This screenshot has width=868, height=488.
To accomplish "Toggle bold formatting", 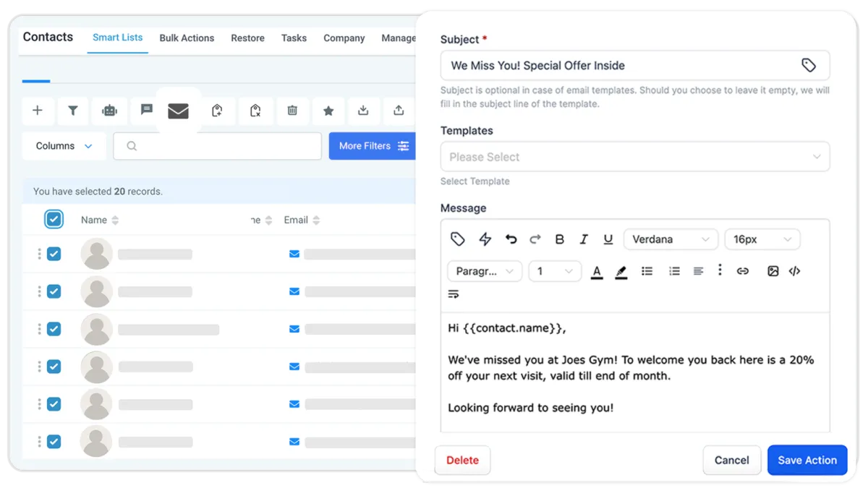I will (560, 239).
